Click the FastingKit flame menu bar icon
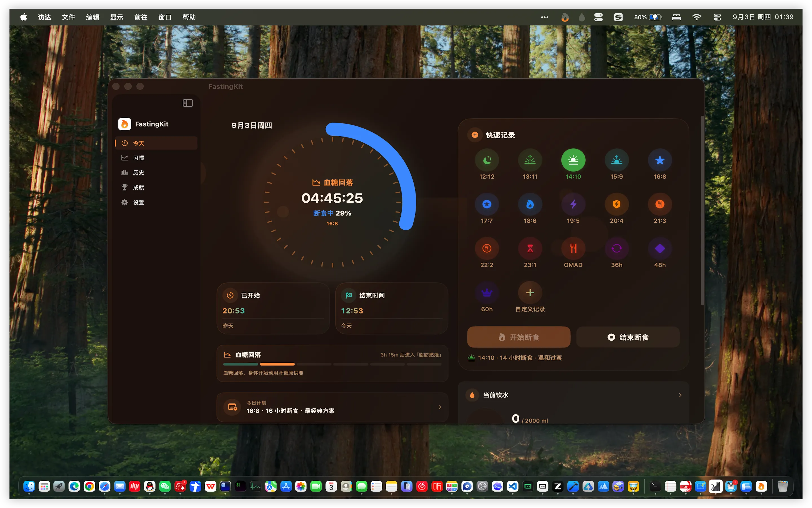The image size is (812, 508). click(565, 17)
